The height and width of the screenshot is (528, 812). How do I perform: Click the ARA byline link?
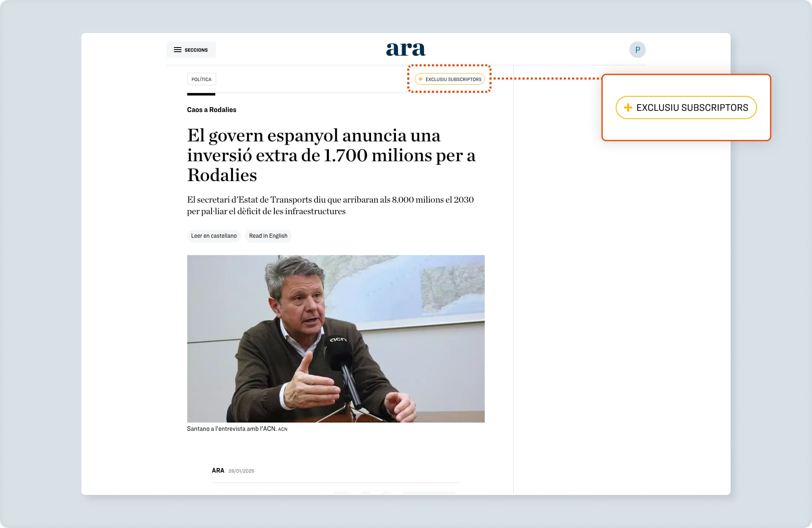coord(218,470)
